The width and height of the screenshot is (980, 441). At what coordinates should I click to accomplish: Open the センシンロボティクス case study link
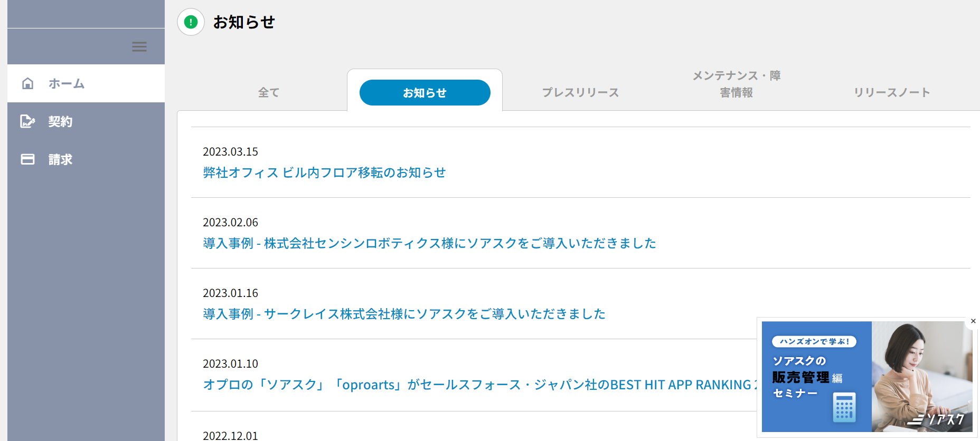click(x=429, y=244)
